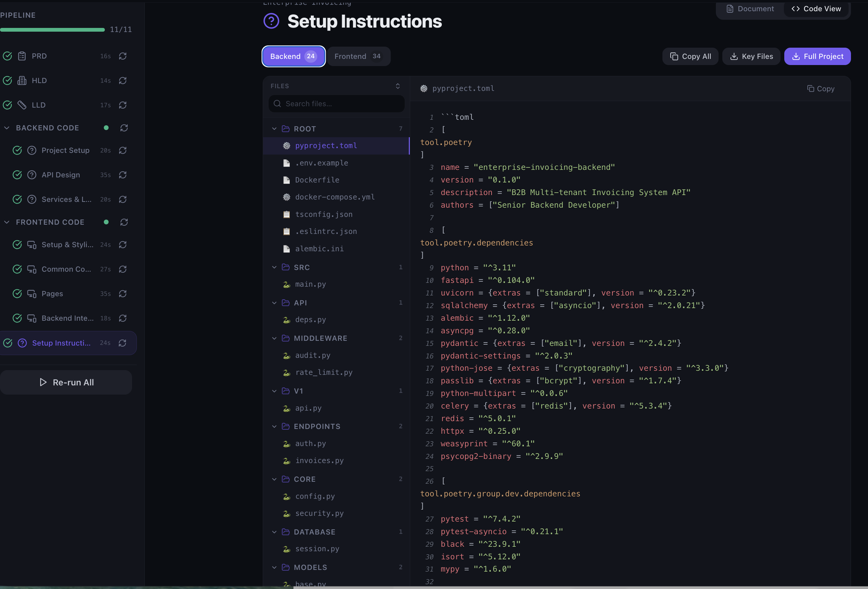
Task: Click the refresh icon next to PRD stage
Action: click(x=123, y=56)
